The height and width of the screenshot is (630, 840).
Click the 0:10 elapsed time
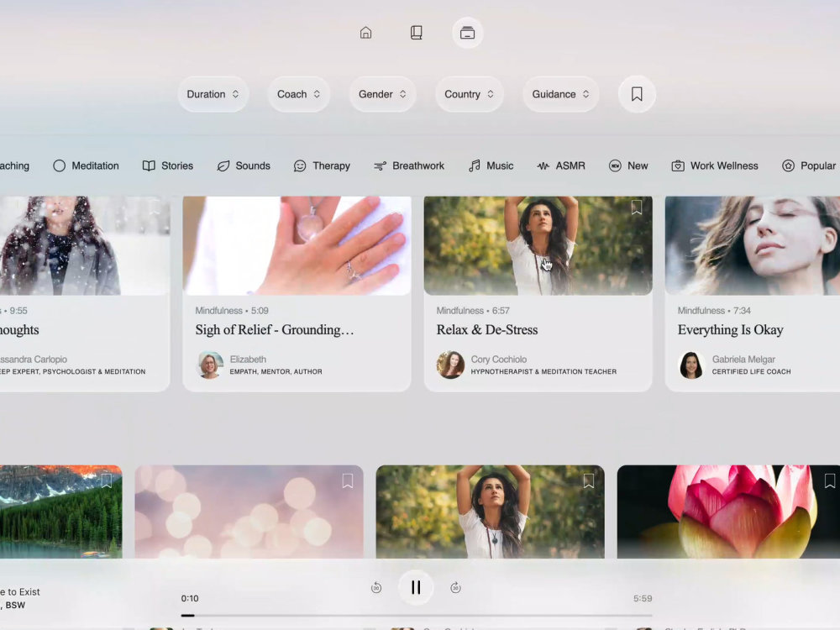[x=190, y=598]
